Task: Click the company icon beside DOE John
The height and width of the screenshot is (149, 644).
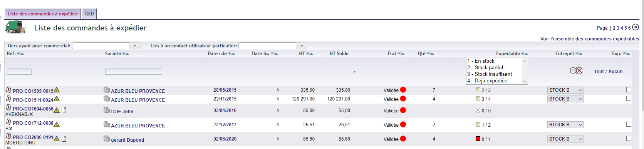Action: point(107,110)
